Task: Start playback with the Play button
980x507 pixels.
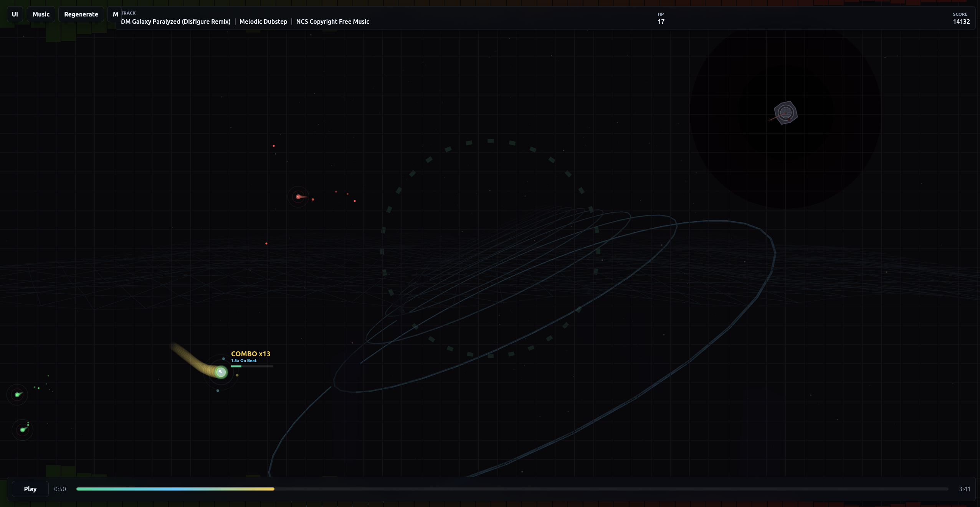Action: pyautogui.click(x=30, y=489)
